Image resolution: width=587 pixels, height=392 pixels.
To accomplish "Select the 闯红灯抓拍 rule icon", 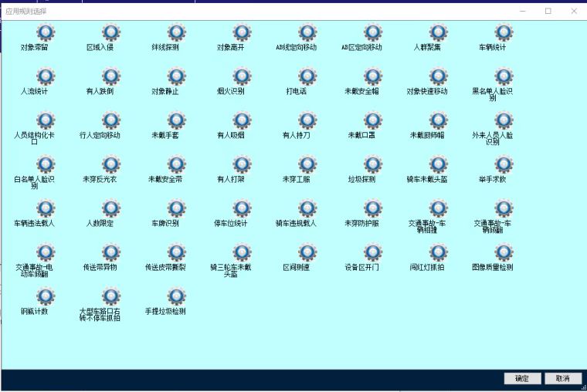I will pyautogui.click(x=438, y=252).
